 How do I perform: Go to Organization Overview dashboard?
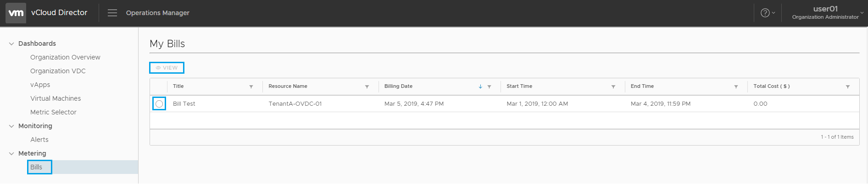click(x=65, y=57)
